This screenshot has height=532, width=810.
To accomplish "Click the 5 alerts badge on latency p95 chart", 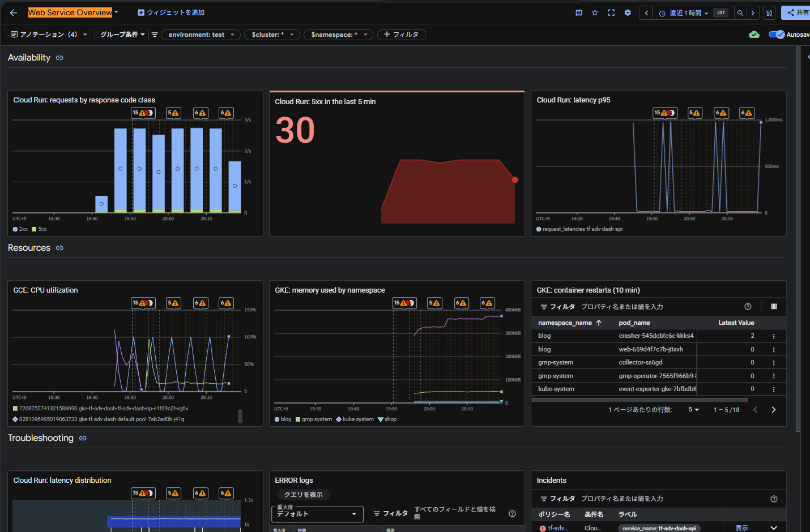I will click(695, 113).
